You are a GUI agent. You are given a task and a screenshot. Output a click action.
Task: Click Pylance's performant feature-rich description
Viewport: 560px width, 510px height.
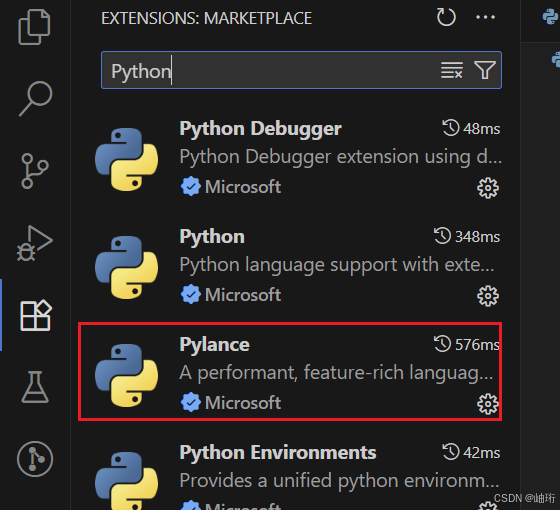[x=336, y=373]
